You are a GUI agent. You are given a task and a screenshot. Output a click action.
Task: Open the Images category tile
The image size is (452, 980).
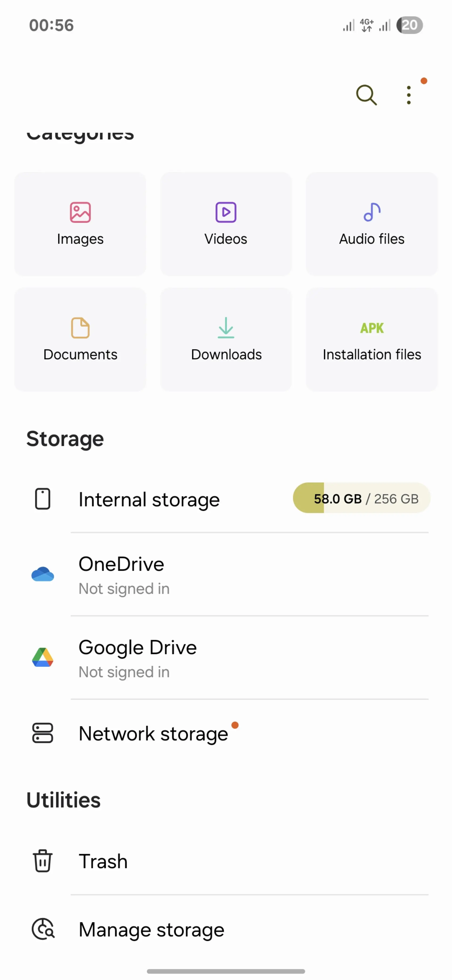pos(80,224)
